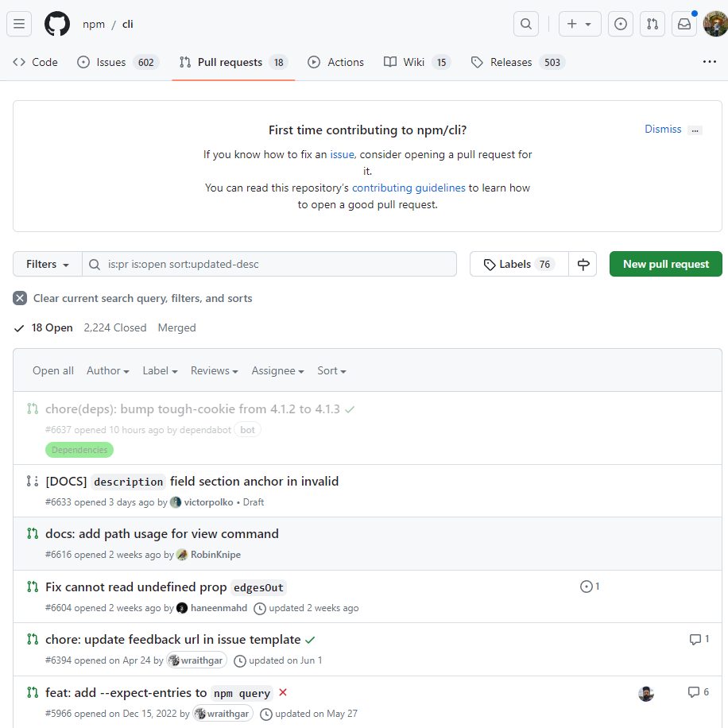This screenshot has width=728, height=728.
Task: Expand the Assignee filter dropdown
Action: (x=277, y=370)
